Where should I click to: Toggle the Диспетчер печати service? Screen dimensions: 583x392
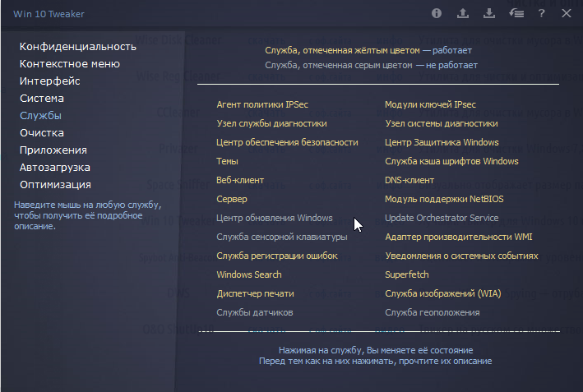point(255,293)
